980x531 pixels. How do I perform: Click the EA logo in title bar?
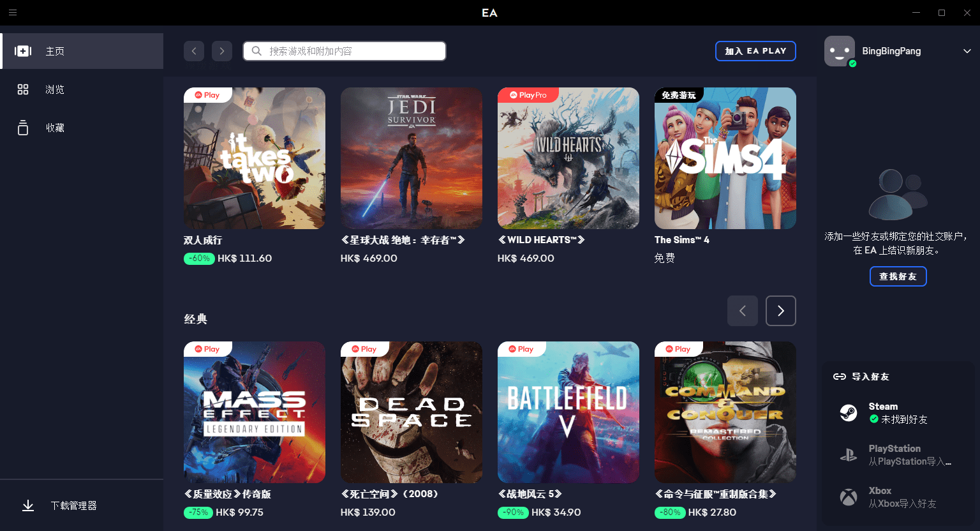[489, 13]
